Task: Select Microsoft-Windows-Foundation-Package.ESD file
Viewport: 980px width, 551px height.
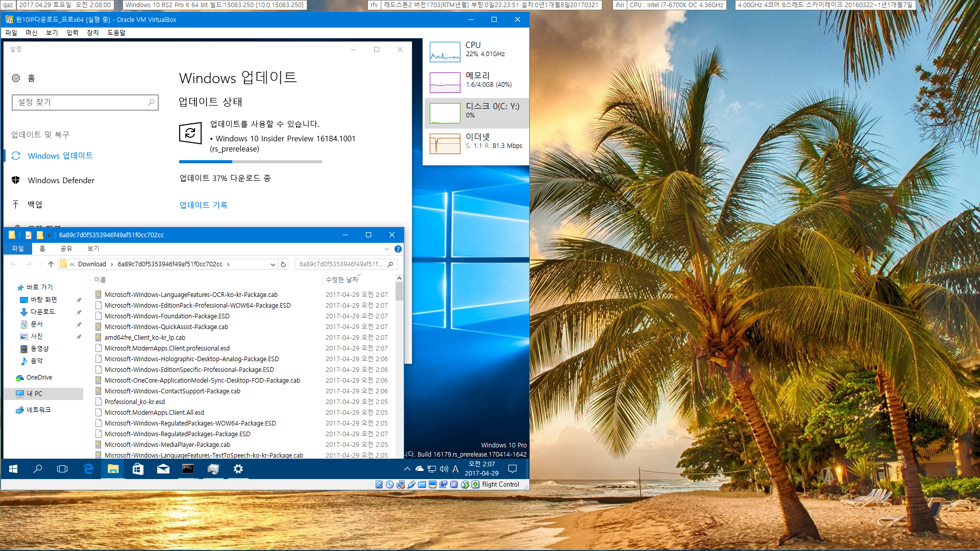Action: [x=167, y=316]
